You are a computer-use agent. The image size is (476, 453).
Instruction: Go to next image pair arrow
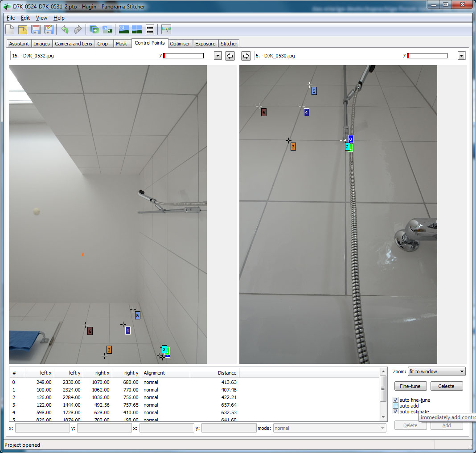click(x=246, y=56)
